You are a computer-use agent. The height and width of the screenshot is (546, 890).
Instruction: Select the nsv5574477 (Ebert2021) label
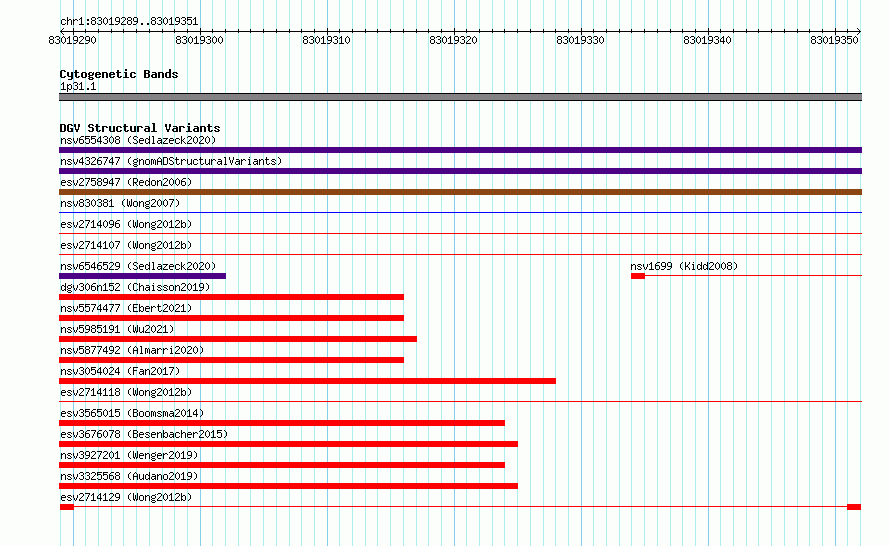click(126, 308)
